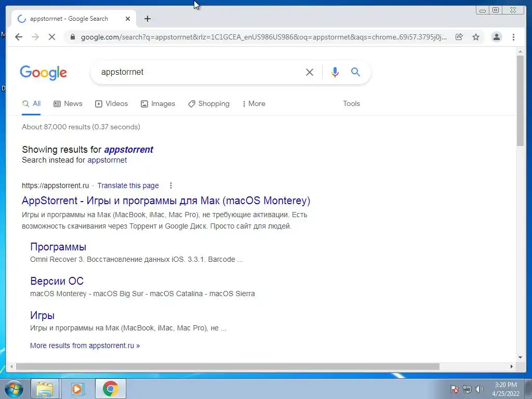Open search Tools options
The image size is (532, 399).
click(351, 104)
